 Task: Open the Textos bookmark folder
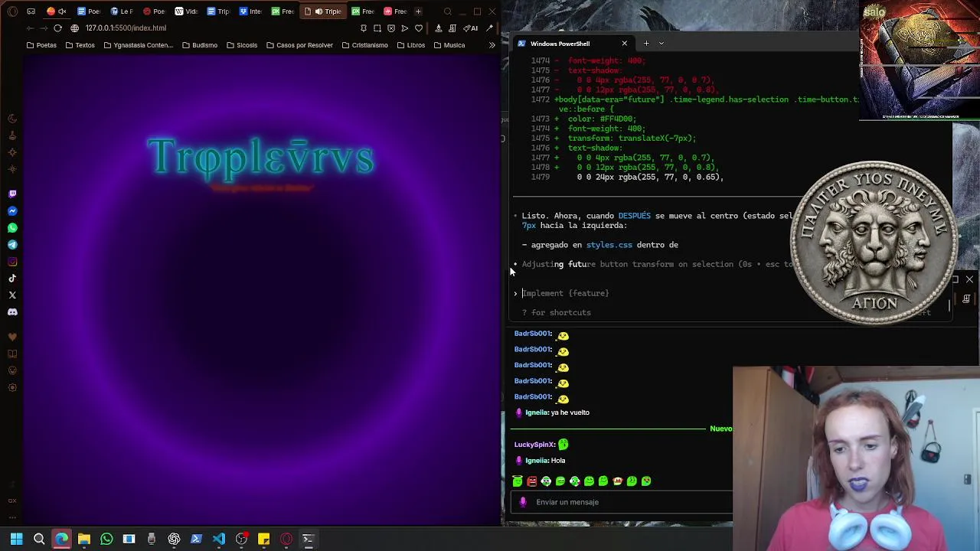click(80, 45)
